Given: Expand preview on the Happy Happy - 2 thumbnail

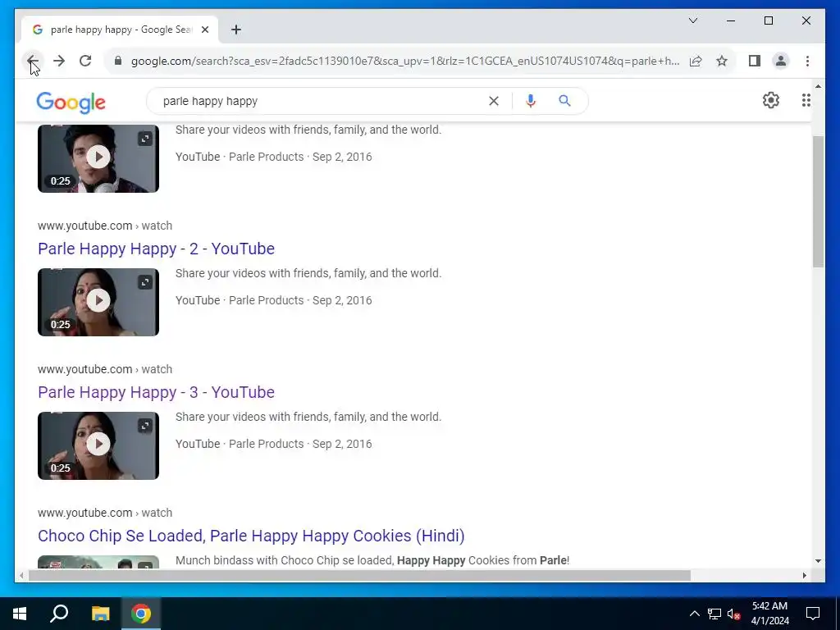Looking at the screenshot, I should tap(144, 282).
